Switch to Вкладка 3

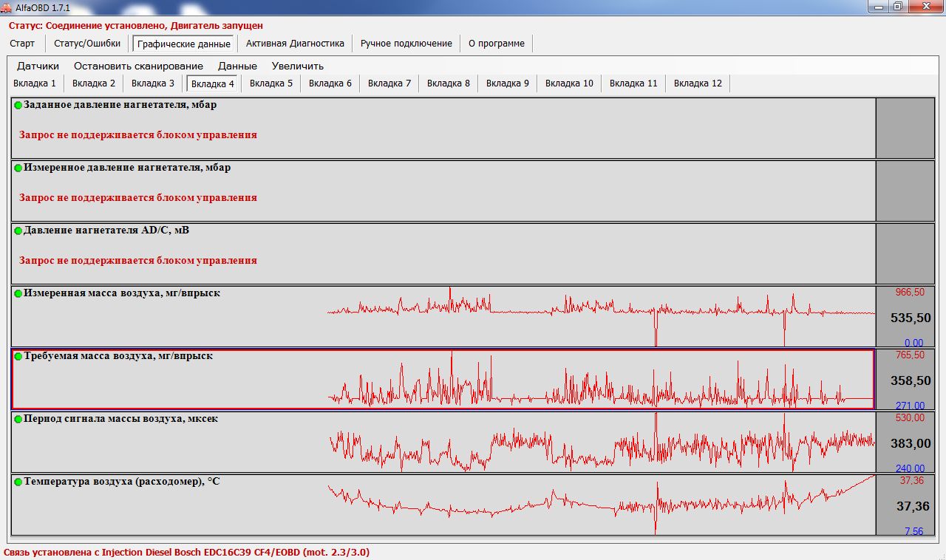coord(153,83)
